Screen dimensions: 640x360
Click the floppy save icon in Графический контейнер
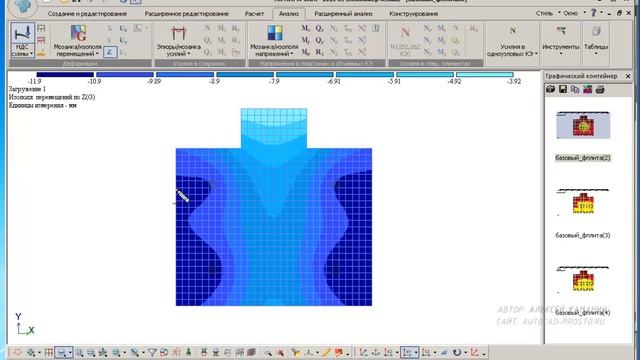[x=562, y=89]
